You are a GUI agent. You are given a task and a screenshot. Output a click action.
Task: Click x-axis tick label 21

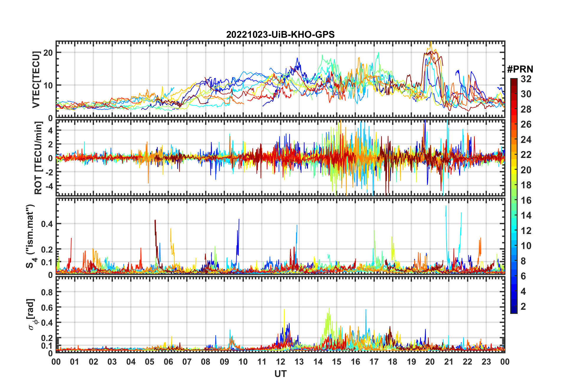pos(449,362)
